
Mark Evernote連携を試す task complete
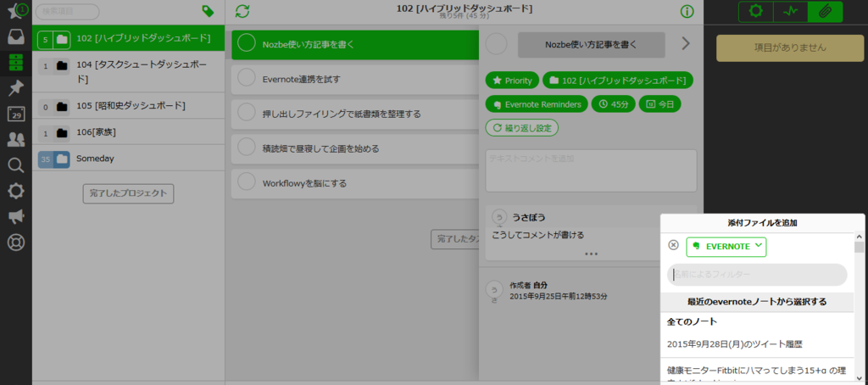[x=246, y=79]
